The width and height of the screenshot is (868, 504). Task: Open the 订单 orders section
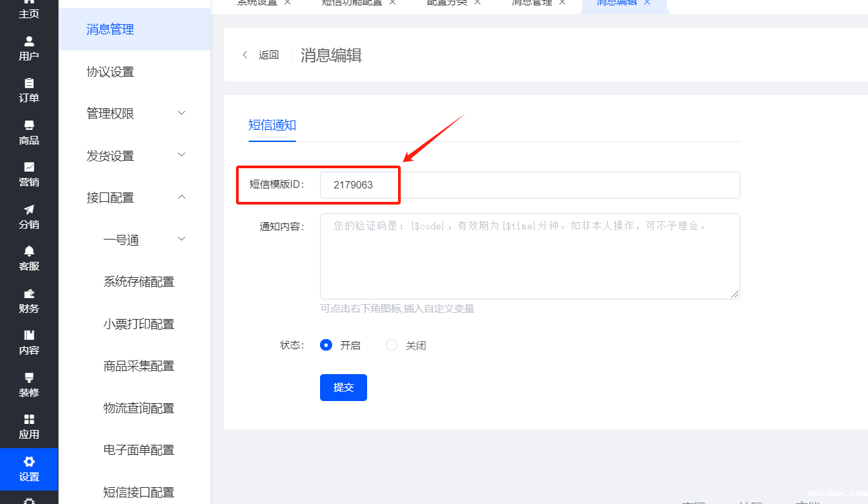29,91
